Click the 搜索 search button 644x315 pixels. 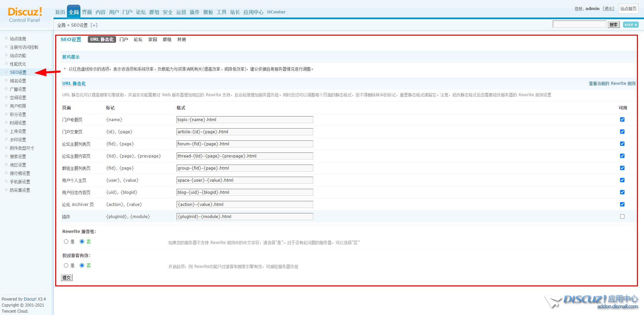[x=613, y=25]
